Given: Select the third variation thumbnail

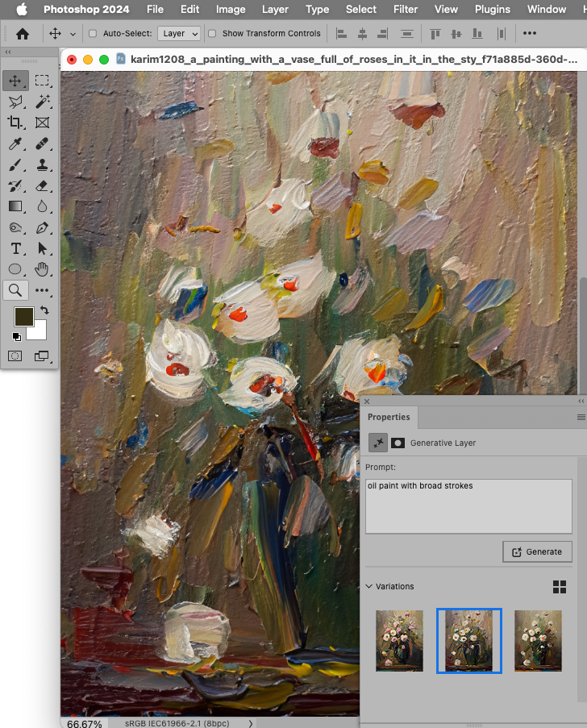Looking at the screenshot, I should click(538, 641).
